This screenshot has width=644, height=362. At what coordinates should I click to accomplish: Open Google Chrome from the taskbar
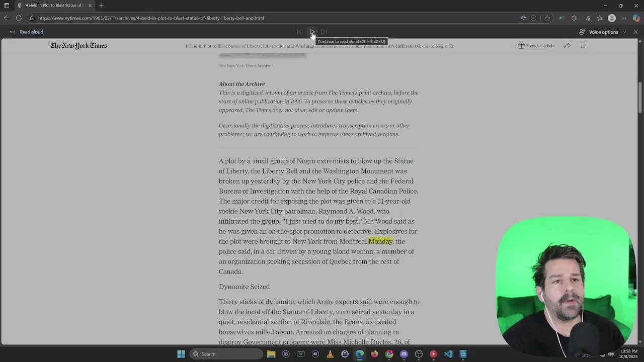(389, 354)
